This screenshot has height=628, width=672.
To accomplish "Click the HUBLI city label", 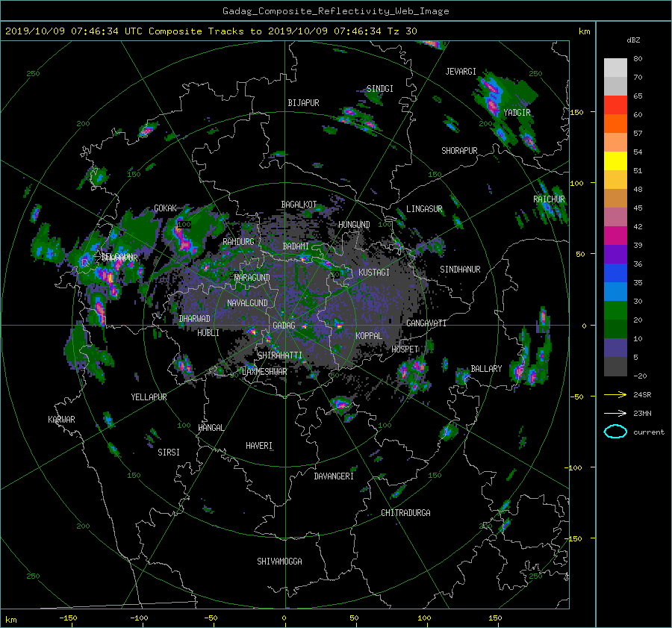I will tap(208, 332).
